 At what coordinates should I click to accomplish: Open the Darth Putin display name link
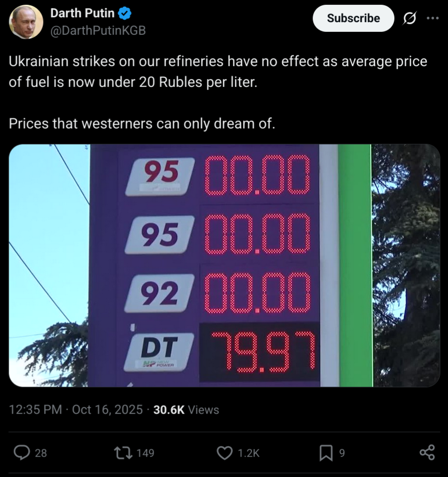click(x=82, y=14)
